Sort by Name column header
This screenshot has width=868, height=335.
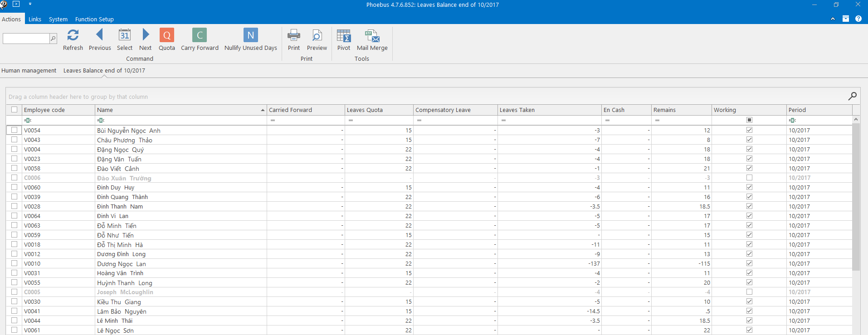[180, 110]
